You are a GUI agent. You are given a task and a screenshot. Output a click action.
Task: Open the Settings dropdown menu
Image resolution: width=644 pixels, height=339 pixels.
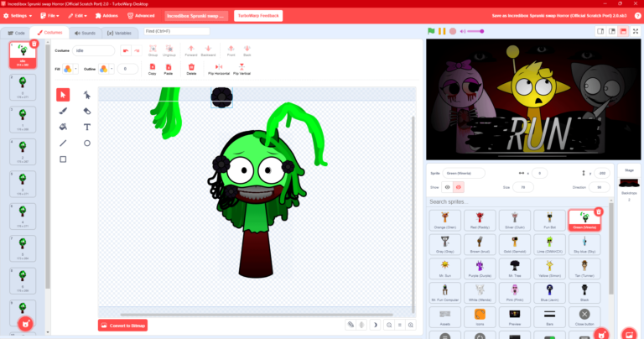pyautogui.click(x=18, y=16)
